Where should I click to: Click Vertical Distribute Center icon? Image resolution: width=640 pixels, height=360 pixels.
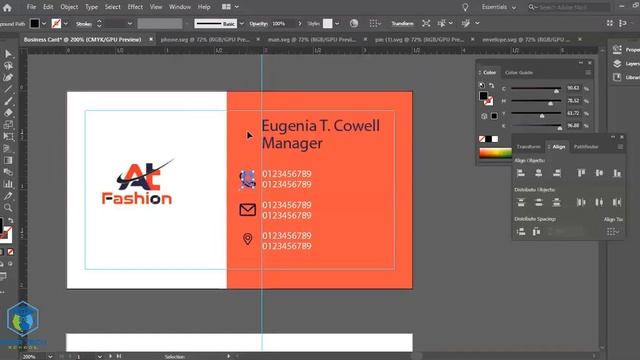pos(539,202)
